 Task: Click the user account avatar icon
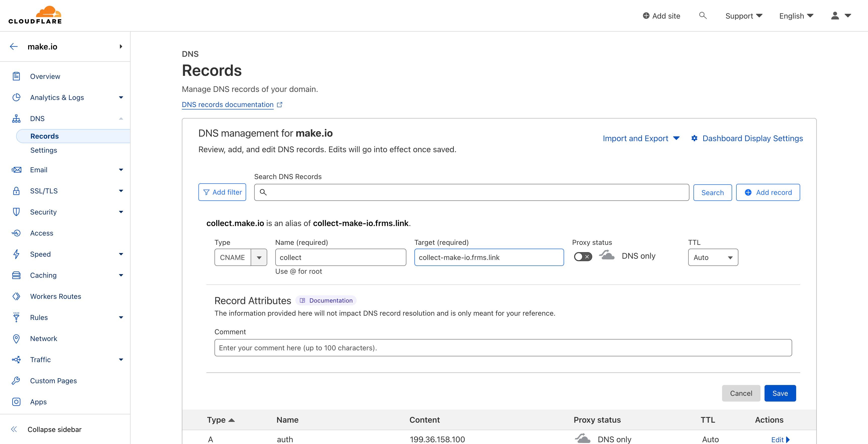[x=835, y=16]
